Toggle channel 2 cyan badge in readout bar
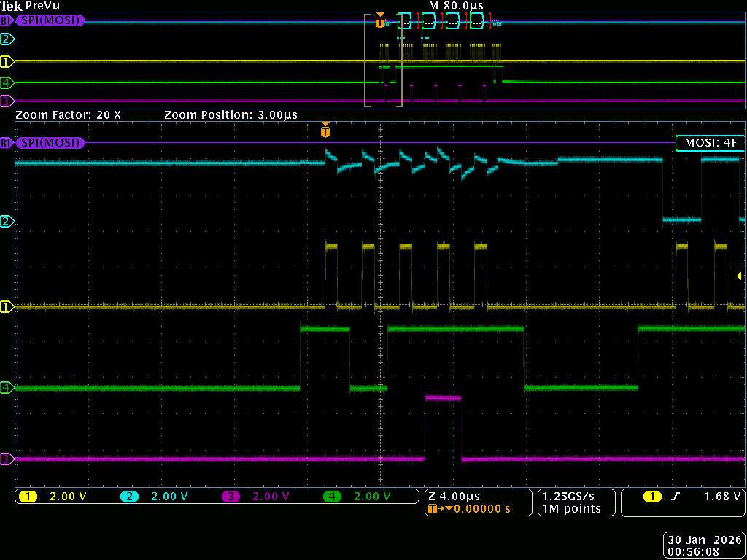This screenshot has height=560, width=747. [x=130, y=497]
